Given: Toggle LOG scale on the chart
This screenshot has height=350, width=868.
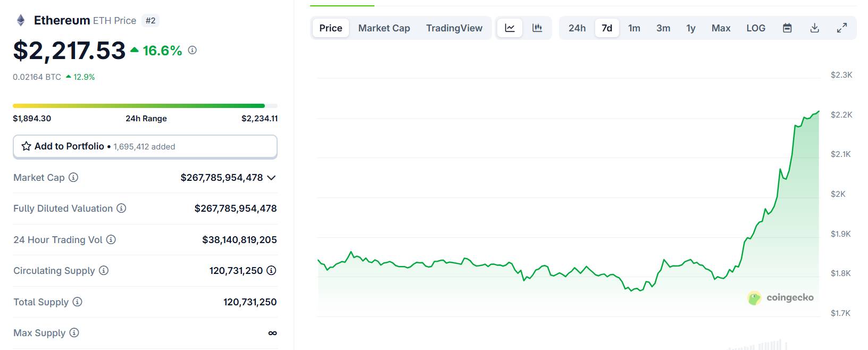Looking at the screenshot, I should 756,28.
